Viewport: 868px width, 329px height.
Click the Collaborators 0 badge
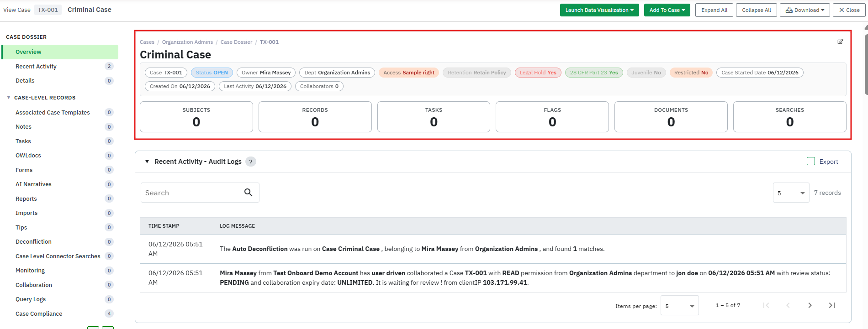click(x=319, y=86)
